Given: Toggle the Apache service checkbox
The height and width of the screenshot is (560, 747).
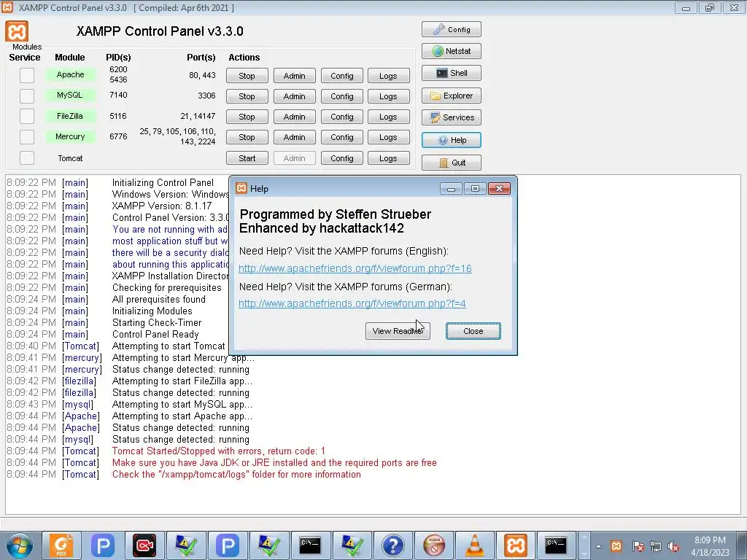Looking at the screenshot, I should click(27, 75).
